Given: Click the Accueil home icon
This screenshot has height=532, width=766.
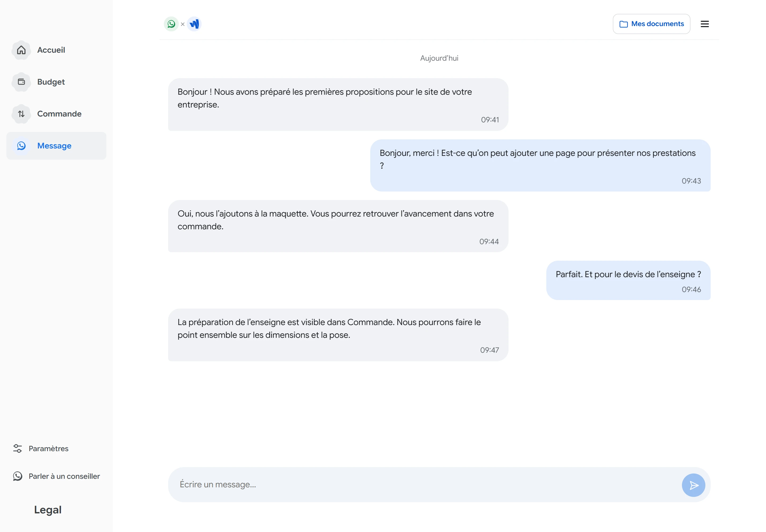Looking at the screenshot, I should click(x=21, y=50).
